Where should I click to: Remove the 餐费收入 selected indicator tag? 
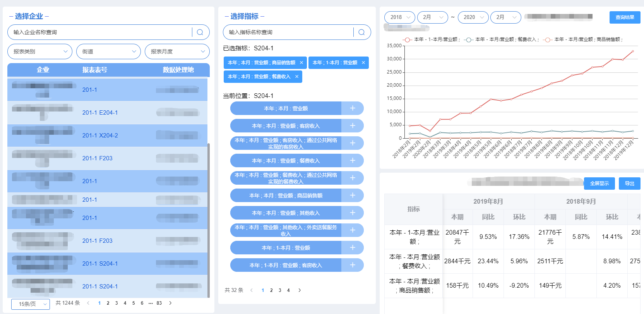click(297, 77)
